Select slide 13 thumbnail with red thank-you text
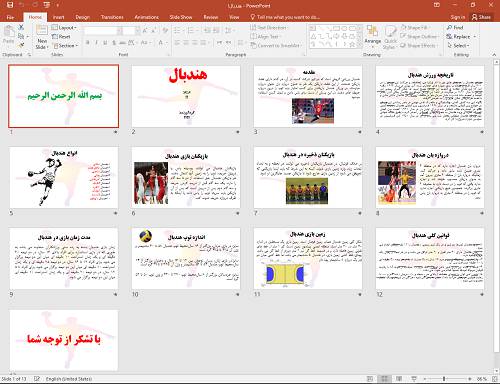This screenshot has width=500, height=384. [x=64, y=340]
